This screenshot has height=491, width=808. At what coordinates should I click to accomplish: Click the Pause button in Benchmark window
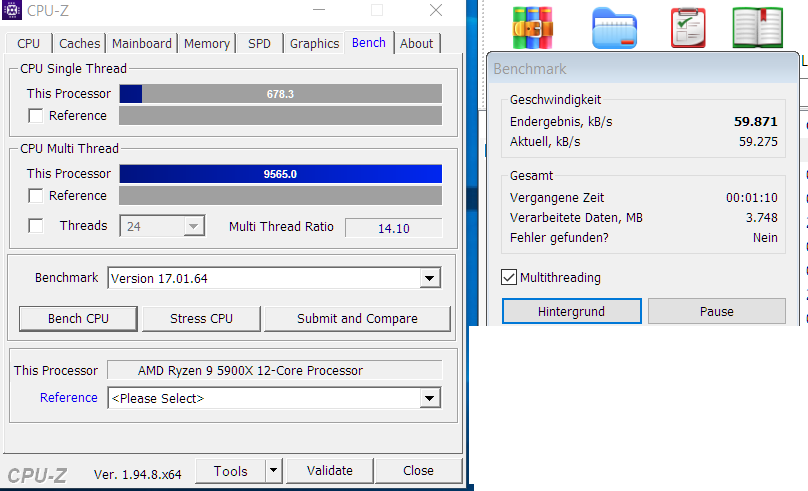coord(716,311)
